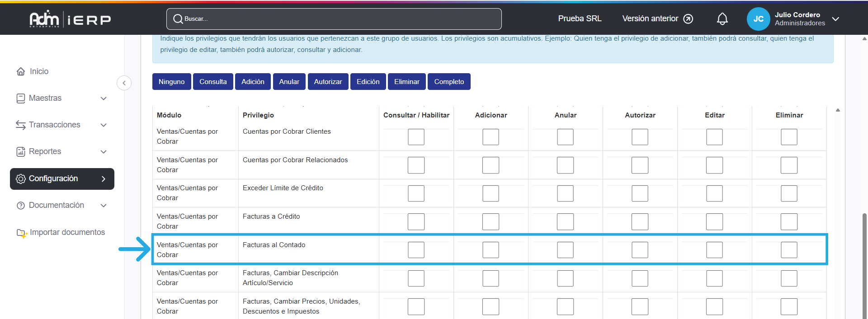
Task: Collapse the sidebar with the arrow button
Action: 124,83
